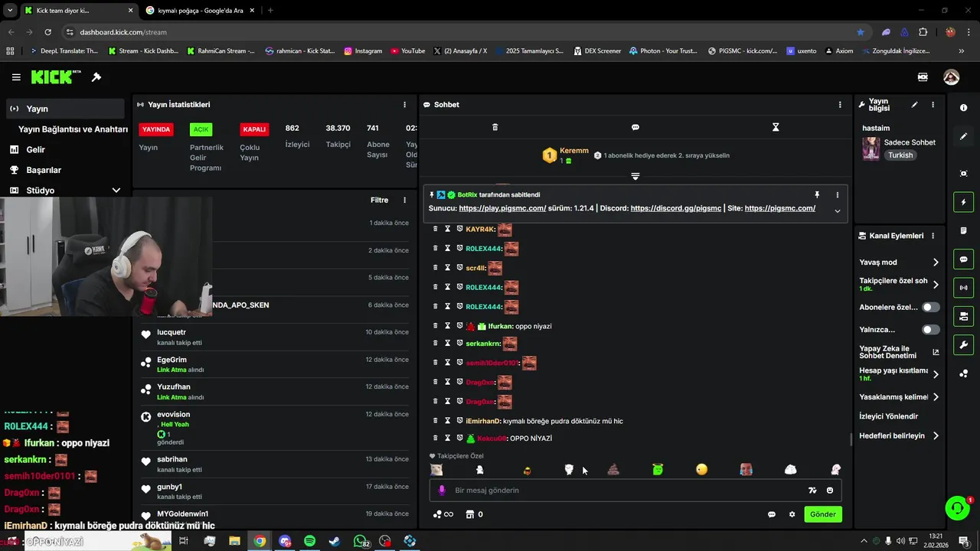Click the header icon to the left of the avatar

coord(923,77)
